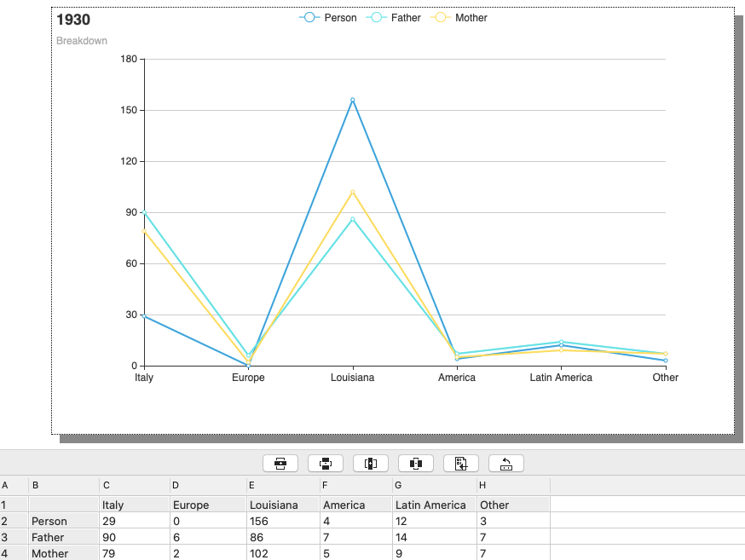Click column letter H header

click(512, 486)
